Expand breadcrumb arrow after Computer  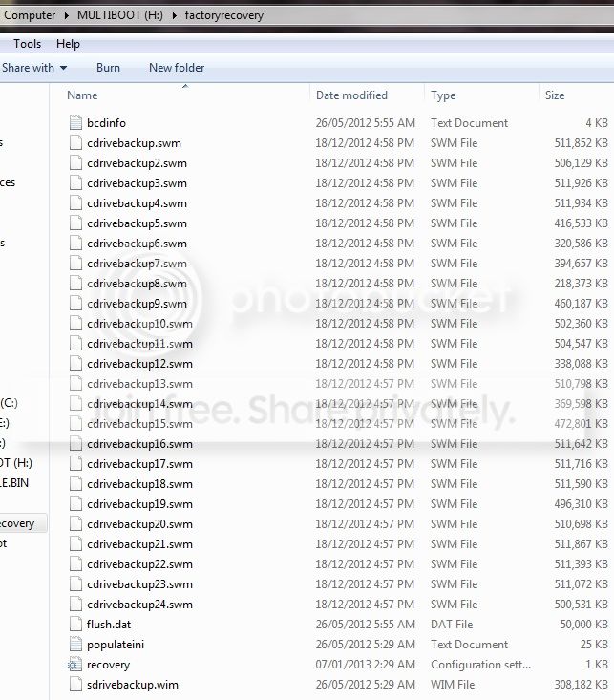[x=67, y=15]
